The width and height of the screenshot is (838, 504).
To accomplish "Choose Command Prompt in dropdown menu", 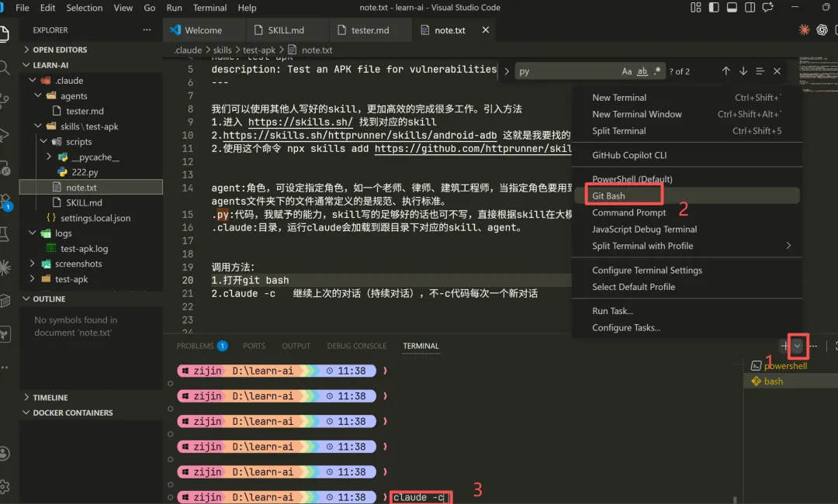I will (687, 212).
